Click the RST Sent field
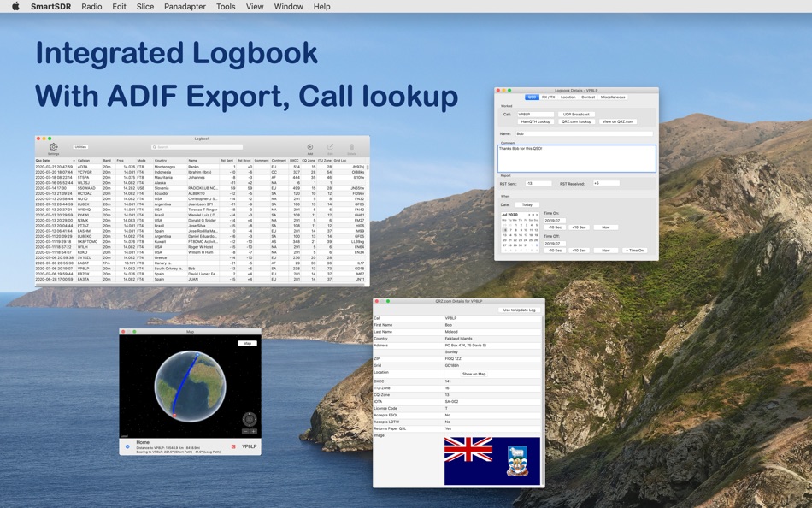The width and height of the screenshot is (812, 508). coord(538,184)
